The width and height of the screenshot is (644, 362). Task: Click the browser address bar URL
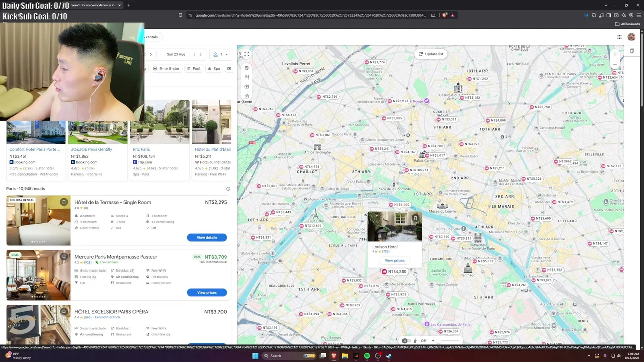click(310, 15)
